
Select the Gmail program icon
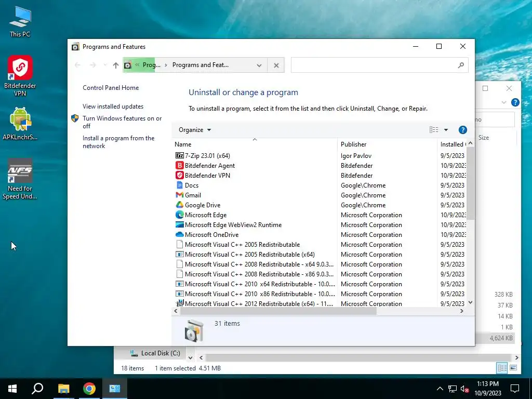(x=179, y=195)
